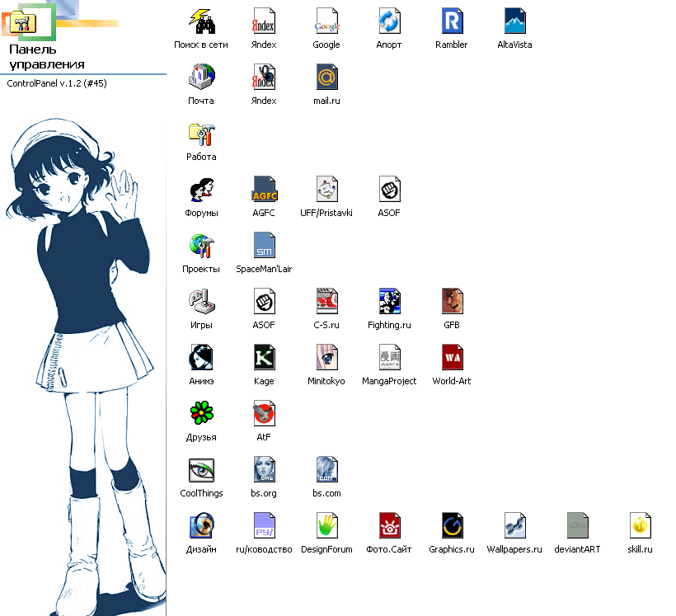
Task: Open the deviantART gray icon
Action: pyautogui.click(x=577, y=526)
